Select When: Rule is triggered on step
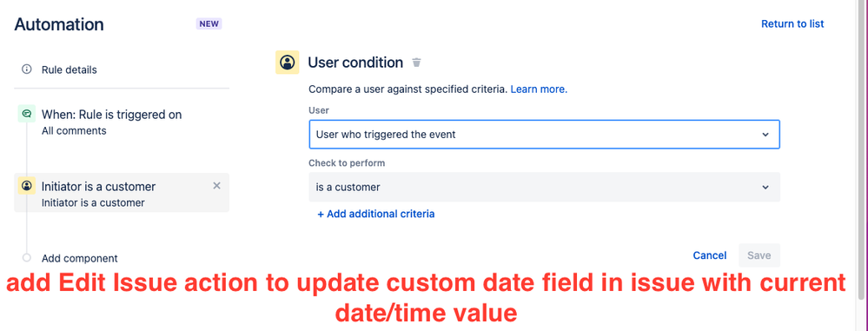 coord(122,122)
